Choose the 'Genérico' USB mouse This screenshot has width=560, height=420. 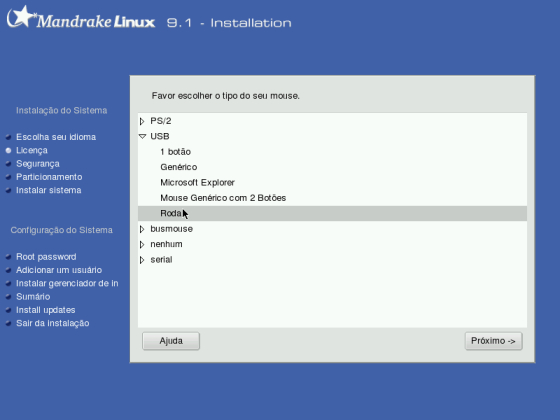(179, 167)
